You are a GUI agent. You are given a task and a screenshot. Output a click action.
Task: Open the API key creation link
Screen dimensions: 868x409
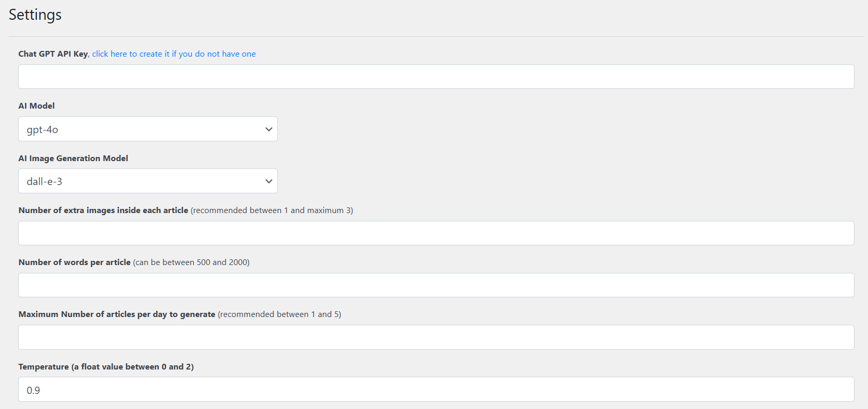[x=174, y=54]
